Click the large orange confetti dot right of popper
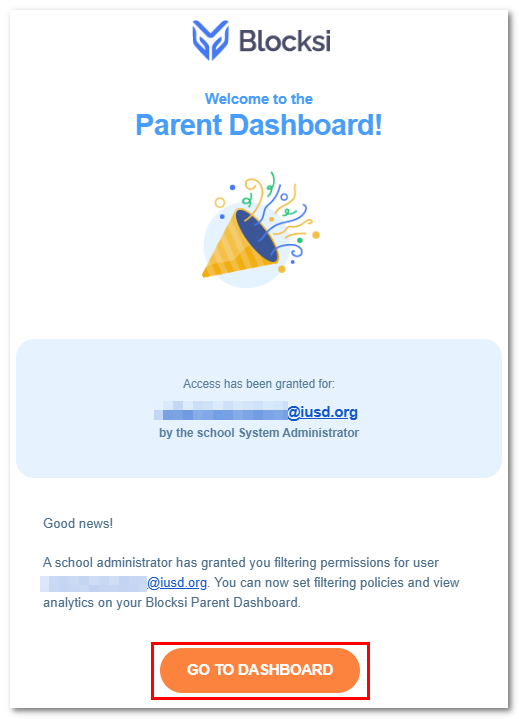 (316, 235)
